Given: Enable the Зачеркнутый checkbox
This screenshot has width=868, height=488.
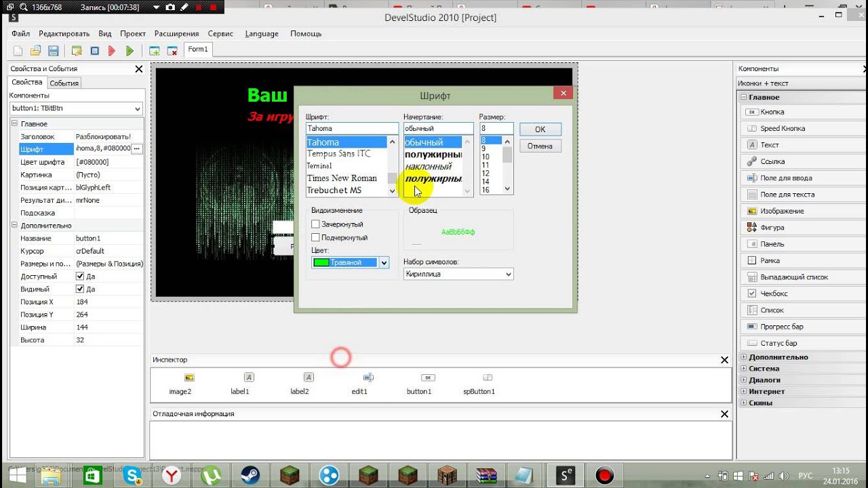Looking at the screenshot, I should [315, 224].
